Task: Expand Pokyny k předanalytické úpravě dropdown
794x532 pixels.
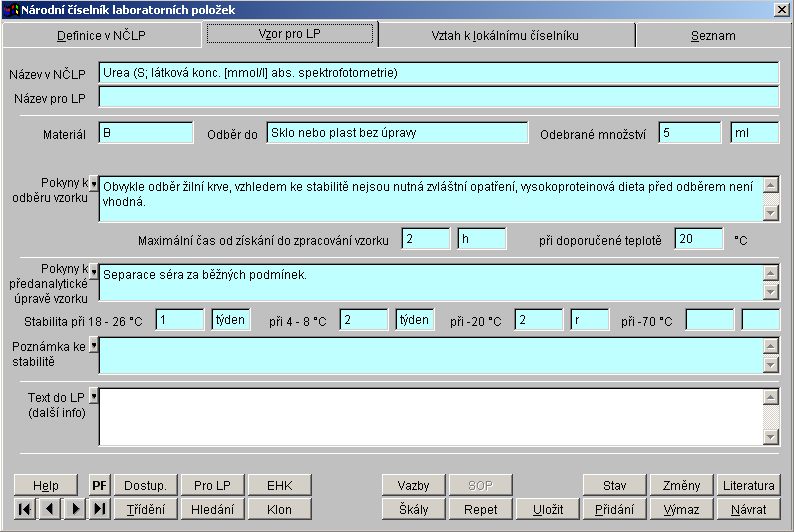Action: tap(94, 271)
